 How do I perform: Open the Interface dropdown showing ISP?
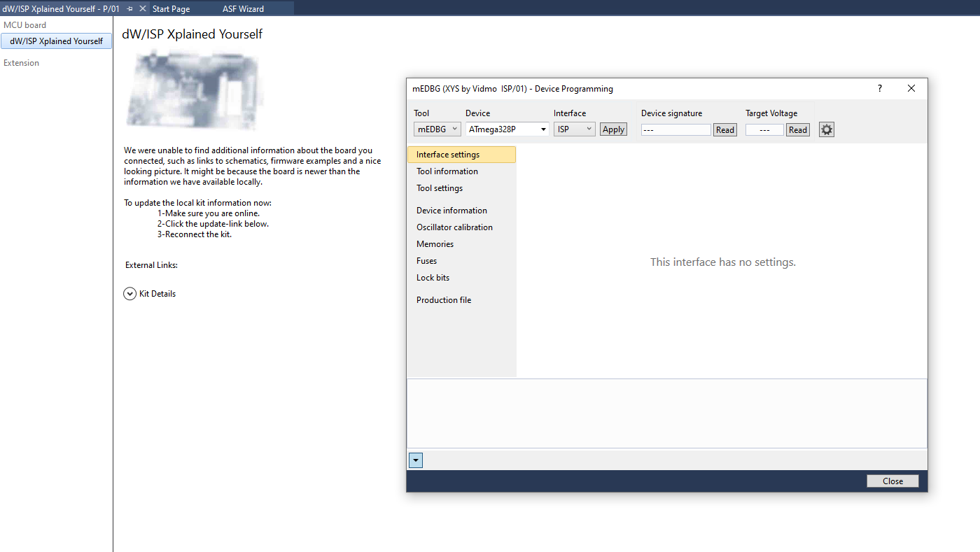coord(574,129)
